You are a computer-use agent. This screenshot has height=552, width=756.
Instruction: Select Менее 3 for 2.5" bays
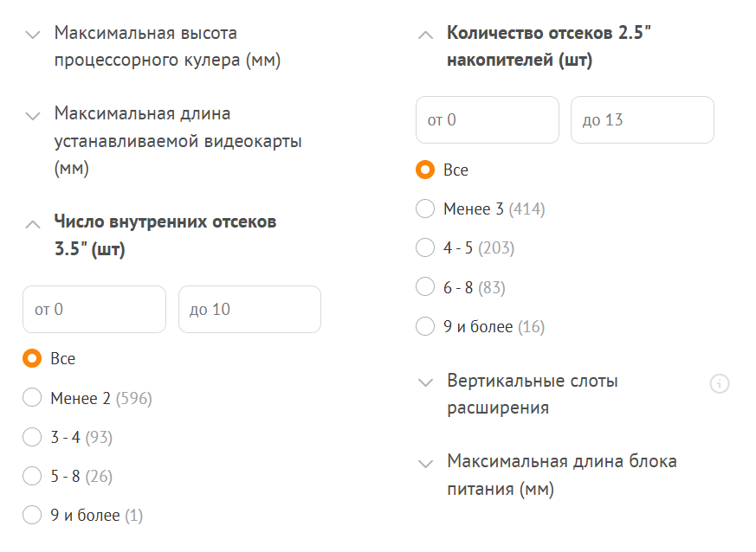(425, 209)
